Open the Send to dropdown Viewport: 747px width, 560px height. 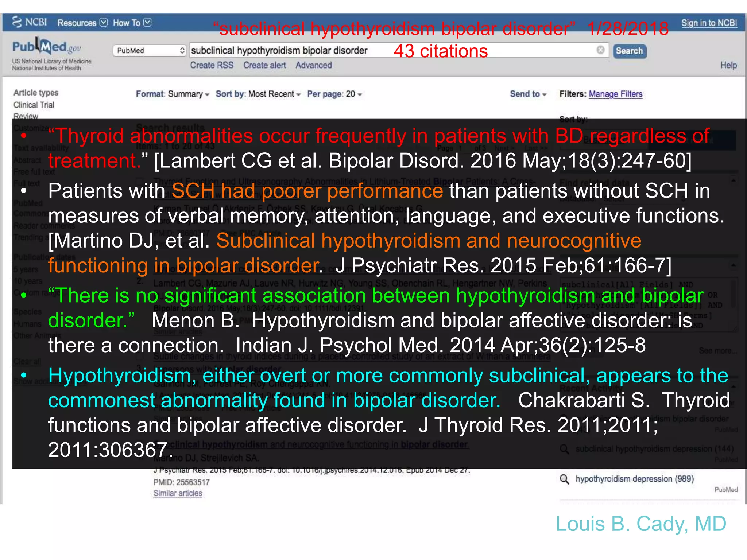click(528, 94)
